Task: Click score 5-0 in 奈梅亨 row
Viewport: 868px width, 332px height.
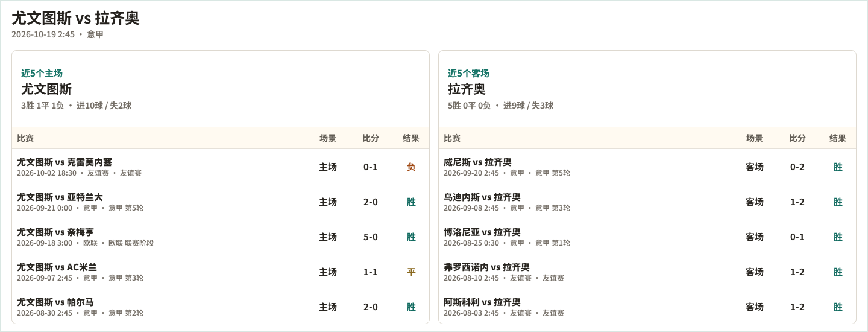Action: click(x=371, y=237)
